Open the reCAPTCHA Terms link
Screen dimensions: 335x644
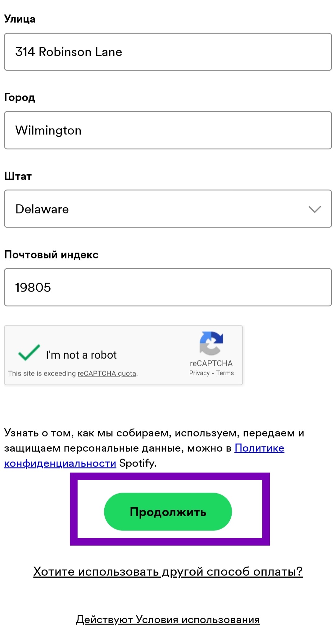tap(225, 373)
